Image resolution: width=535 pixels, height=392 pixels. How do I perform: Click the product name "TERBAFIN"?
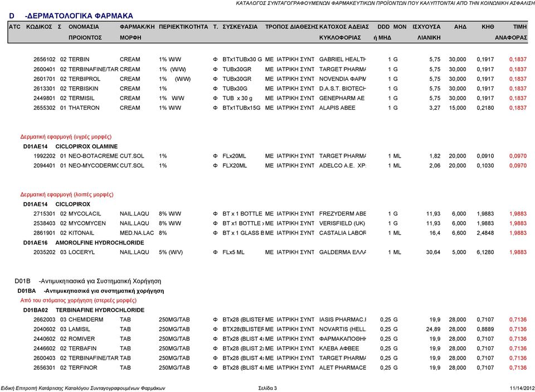[x=82, y=349]
